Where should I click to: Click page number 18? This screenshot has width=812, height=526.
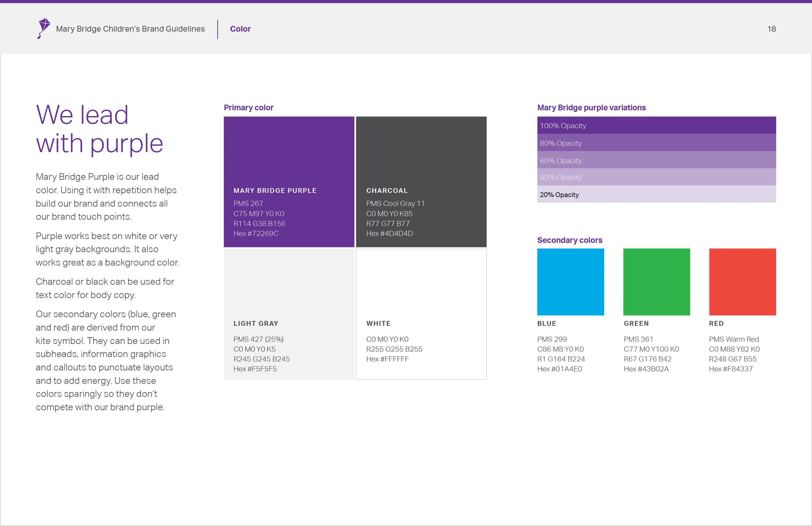click(x=771, y=29)
